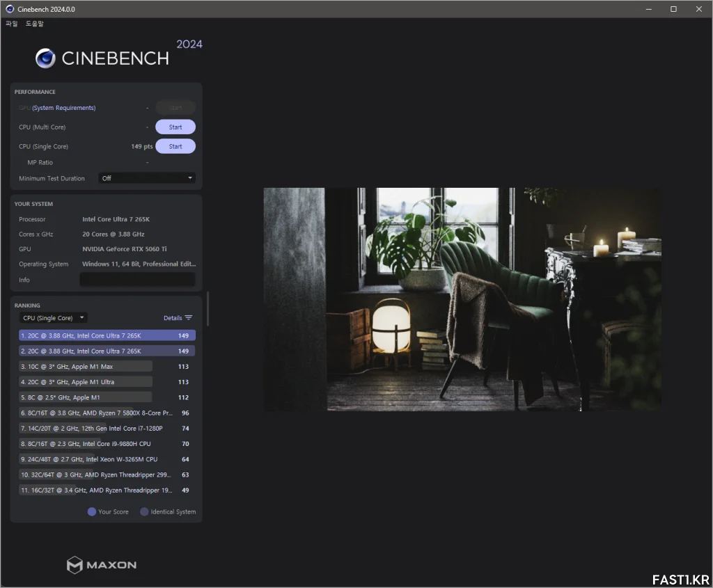Select the AMD Ryzen 7 5800X ranking row
713x588 pixels.
tap(107, 413)
